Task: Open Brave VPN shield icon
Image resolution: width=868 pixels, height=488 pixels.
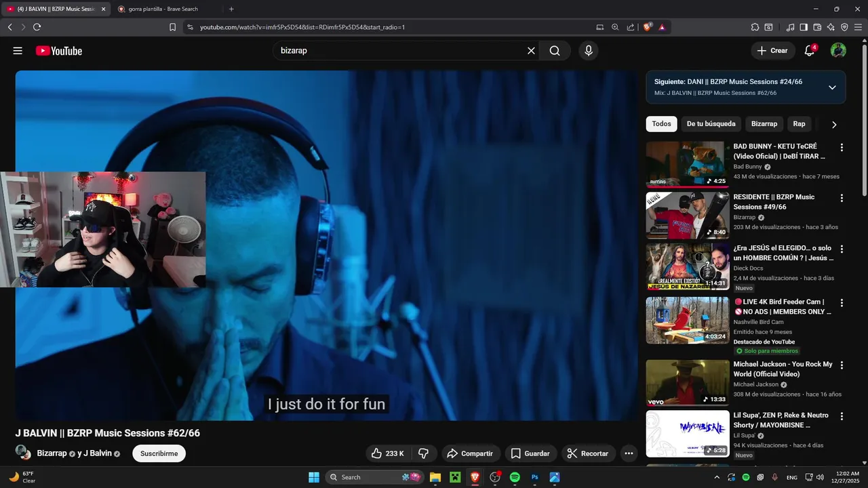Action: pos(844,27)
